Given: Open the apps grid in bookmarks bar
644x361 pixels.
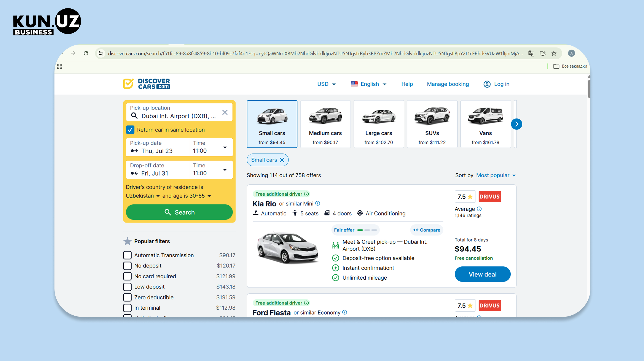Looking at the screenshot, I should point(59,66).
